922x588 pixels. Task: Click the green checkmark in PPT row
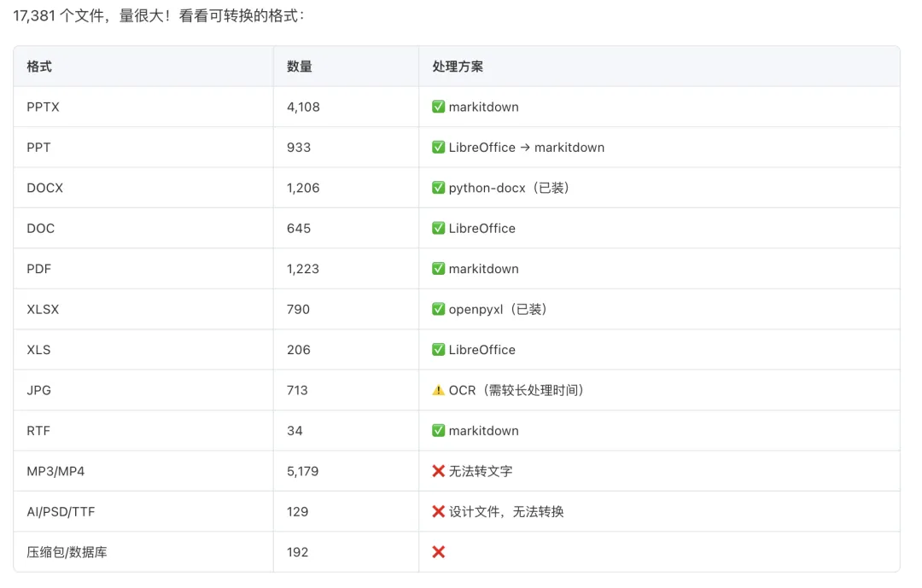click(438, 147)
